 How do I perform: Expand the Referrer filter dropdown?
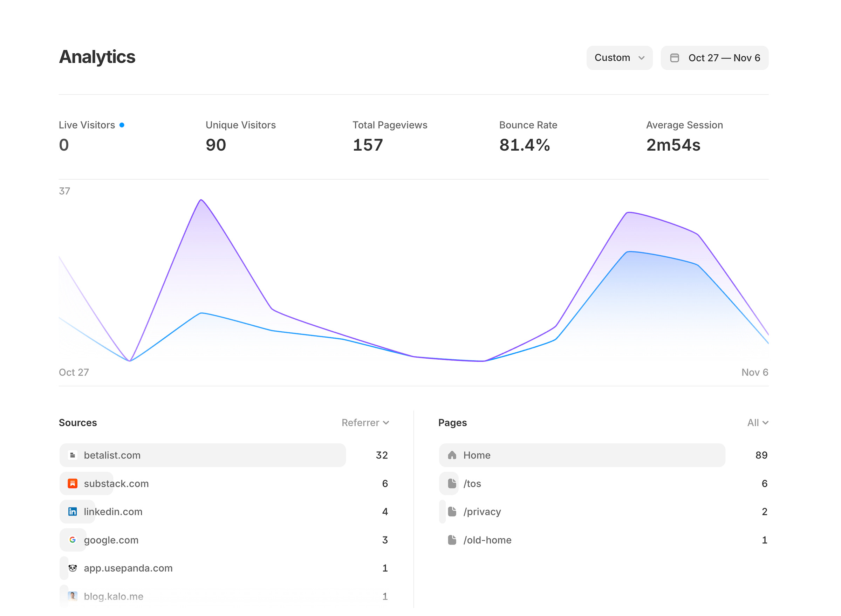(365, 423)
